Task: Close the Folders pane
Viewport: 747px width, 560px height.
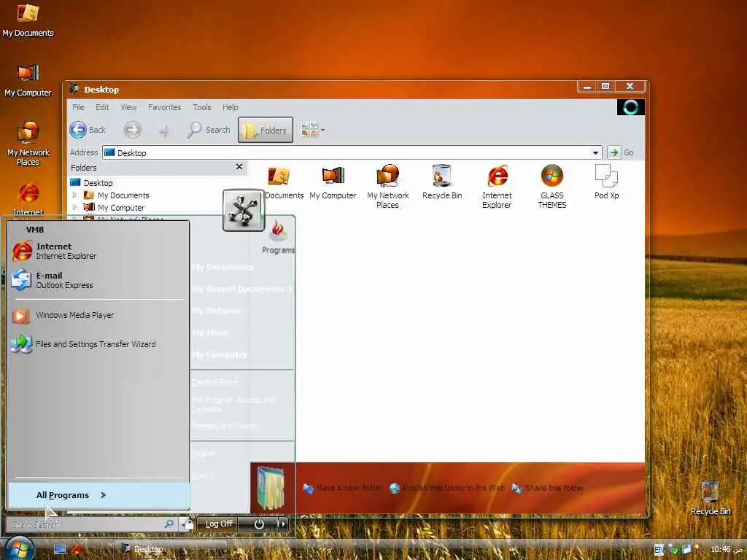Action: [239, 167]
